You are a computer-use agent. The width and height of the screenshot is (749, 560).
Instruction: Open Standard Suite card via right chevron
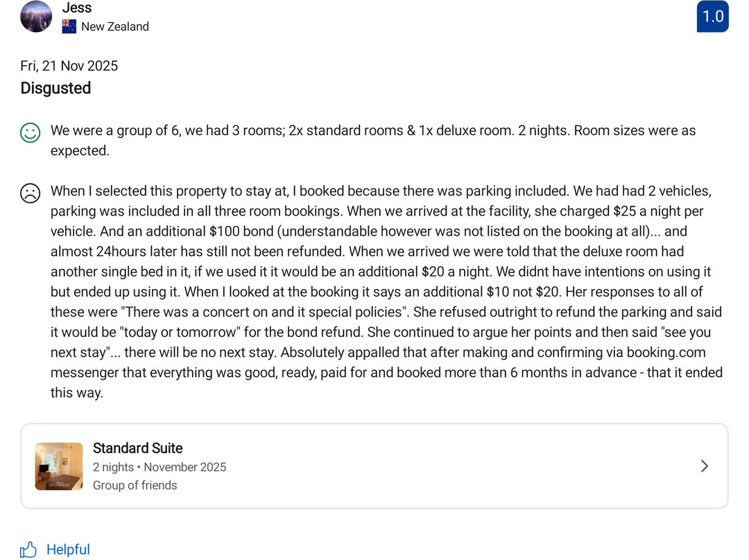pos(704,466)
